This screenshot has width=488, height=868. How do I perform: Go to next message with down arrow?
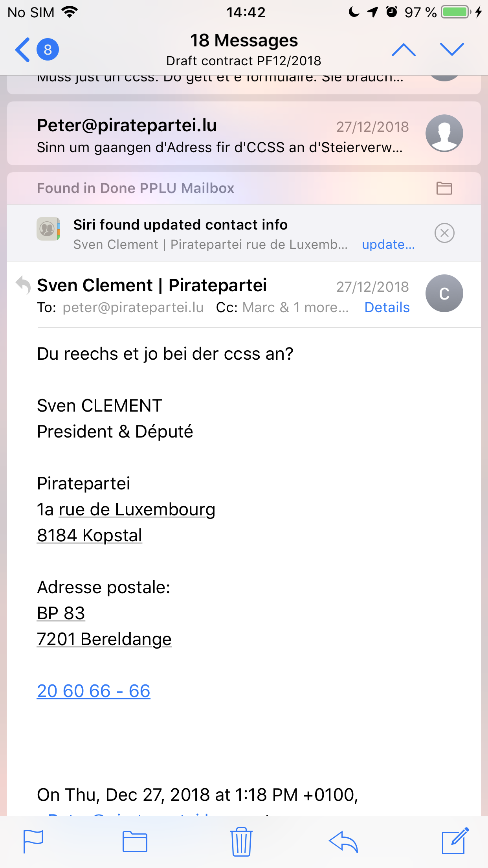pos(452,50)
